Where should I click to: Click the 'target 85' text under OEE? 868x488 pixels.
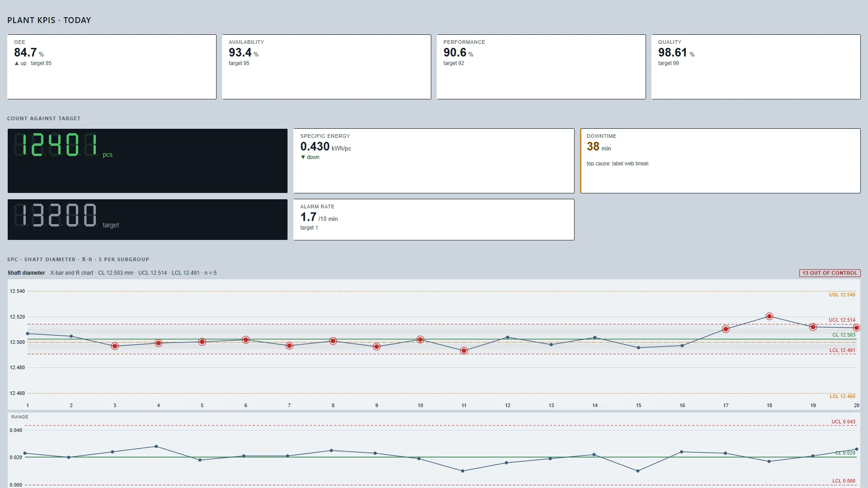point(41,63)
